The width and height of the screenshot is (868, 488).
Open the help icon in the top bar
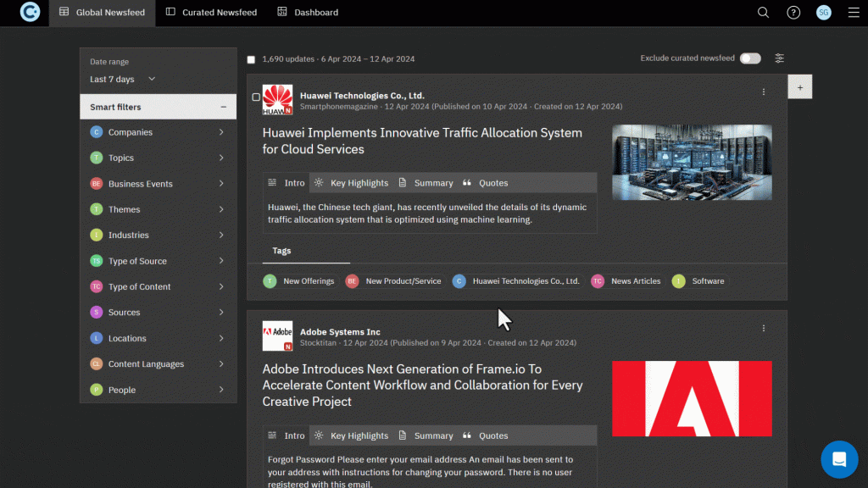click(793, 13)
